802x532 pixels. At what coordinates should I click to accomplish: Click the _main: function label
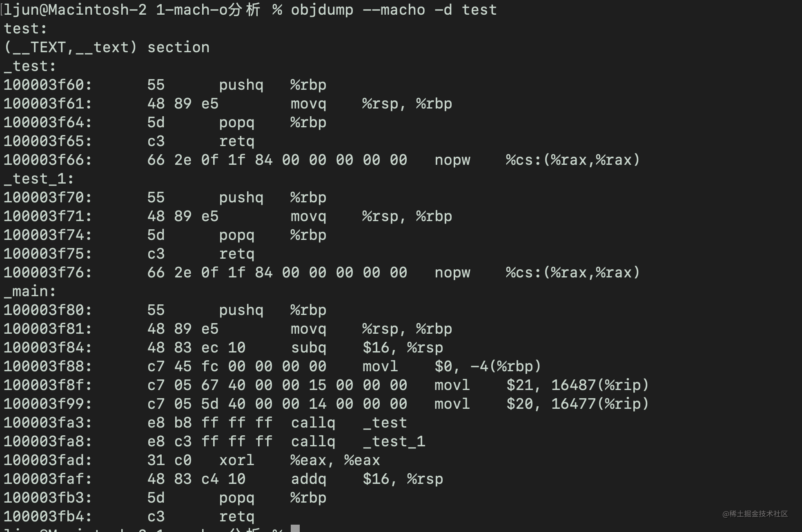[x=30, y=291]
